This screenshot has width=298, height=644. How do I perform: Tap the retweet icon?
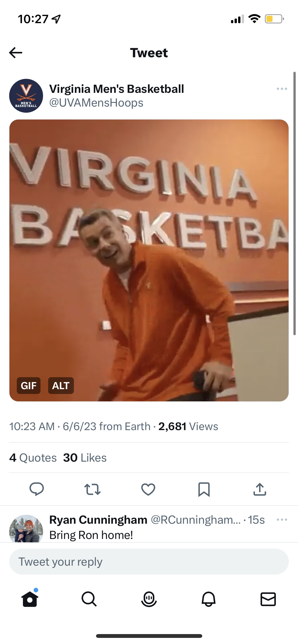click(92, 489)
